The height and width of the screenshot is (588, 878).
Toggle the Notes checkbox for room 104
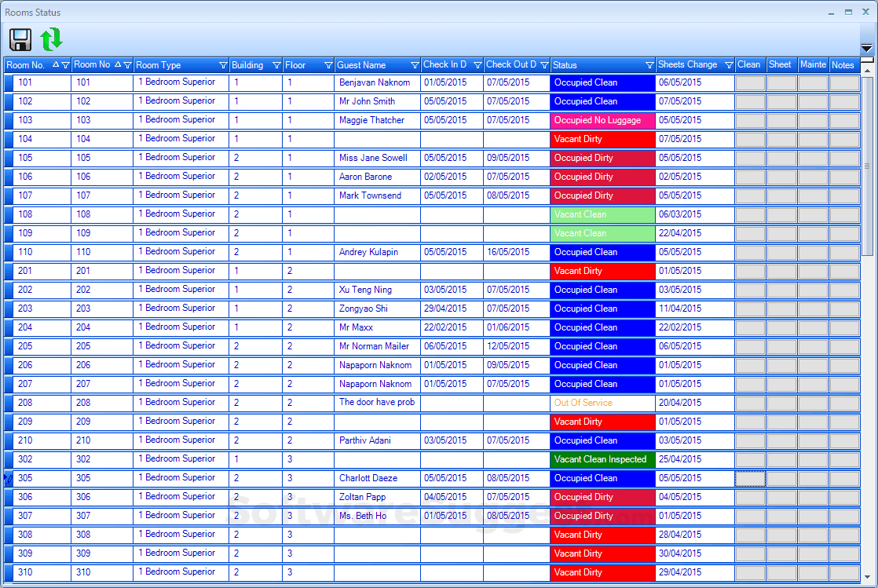[844, 140]
